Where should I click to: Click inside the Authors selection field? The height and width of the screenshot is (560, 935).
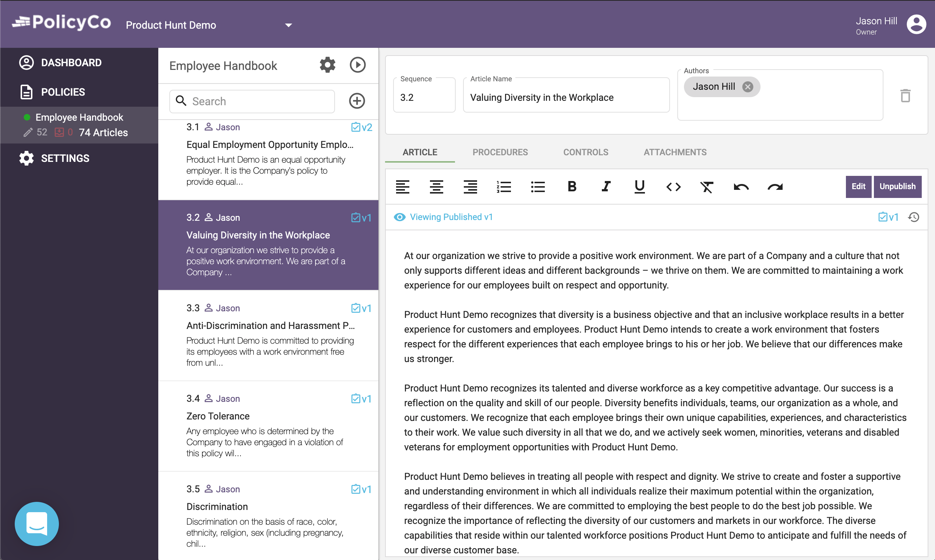point(812,102)
